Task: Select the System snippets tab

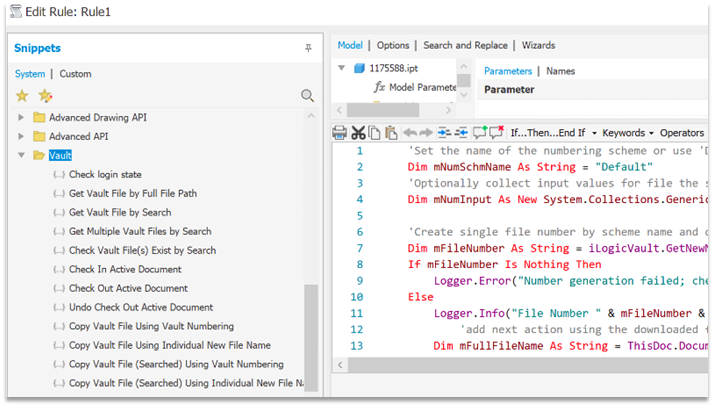Action: [x=30, y=74]
